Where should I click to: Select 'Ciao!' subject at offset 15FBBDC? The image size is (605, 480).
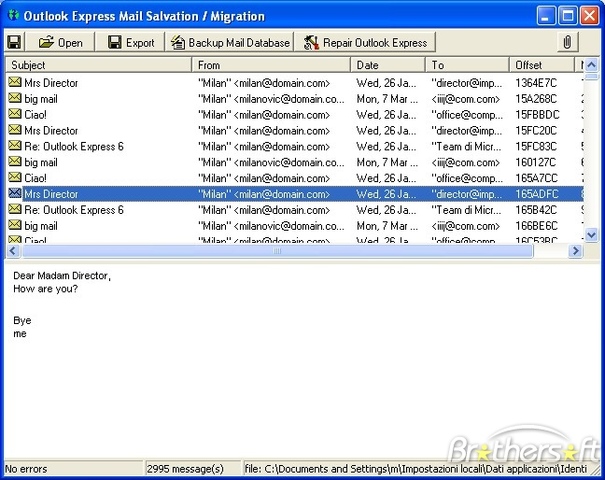[x=35, y=115]
